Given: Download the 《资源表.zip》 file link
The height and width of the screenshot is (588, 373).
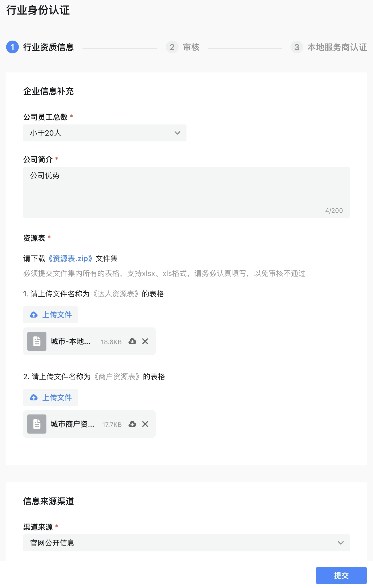Looking at the screenshot, I should 70,258.
